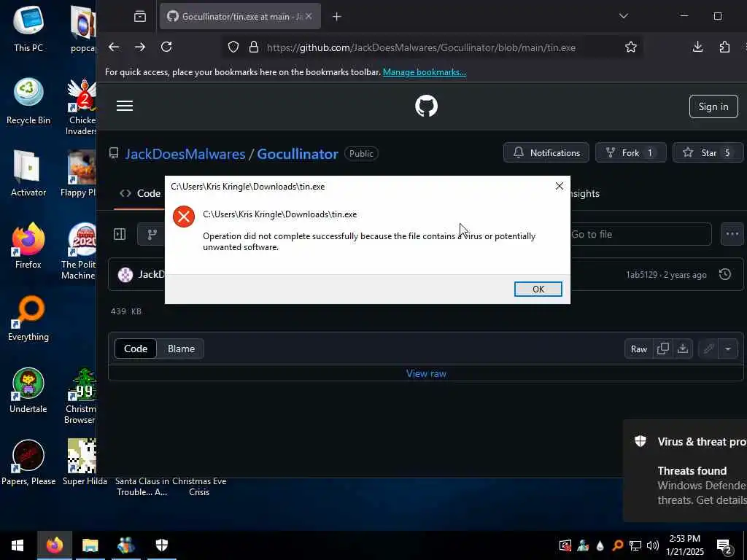Bookmark this page with the star
Screen dimensions: 747x560
631,47
